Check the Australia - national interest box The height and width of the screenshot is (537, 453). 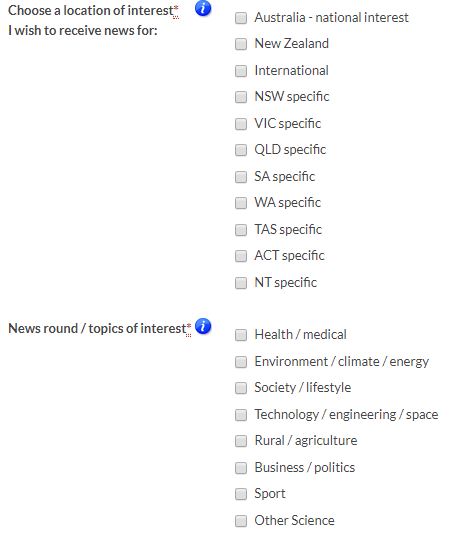(x=241, y=18)
